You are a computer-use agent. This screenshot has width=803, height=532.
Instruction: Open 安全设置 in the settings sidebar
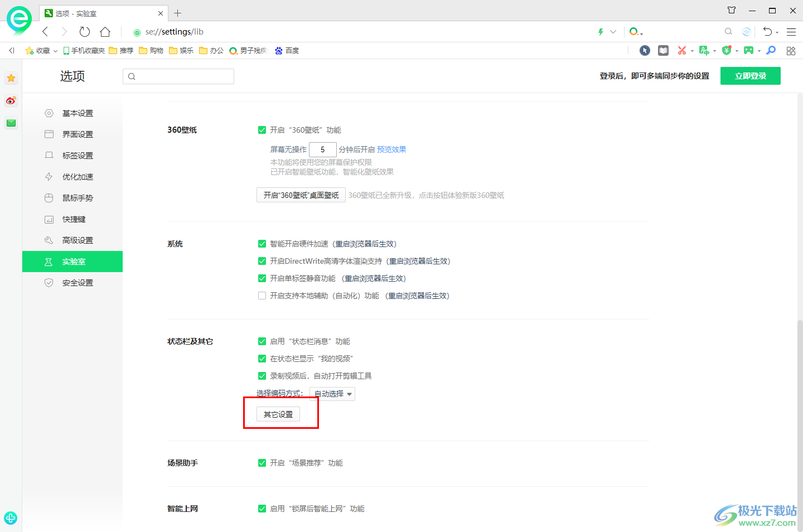(72, 283)
